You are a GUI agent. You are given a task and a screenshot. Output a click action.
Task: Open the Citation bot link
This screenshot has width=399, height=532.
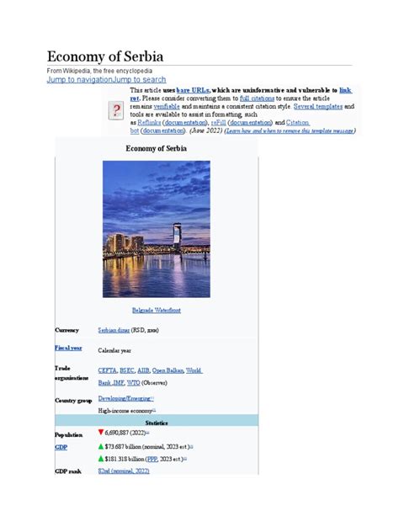tap(297, 123)
